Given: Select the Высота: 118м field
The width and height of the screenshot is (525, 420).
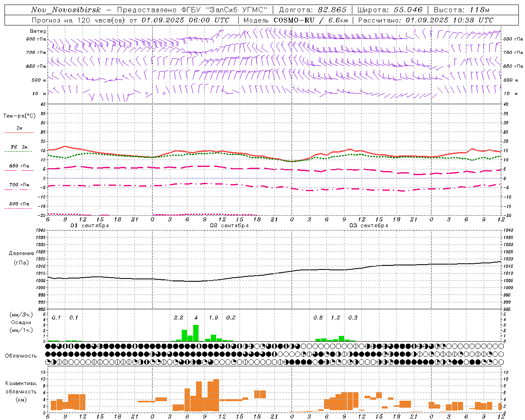Looking at the screenshot, I should click(x=461, y=10).
